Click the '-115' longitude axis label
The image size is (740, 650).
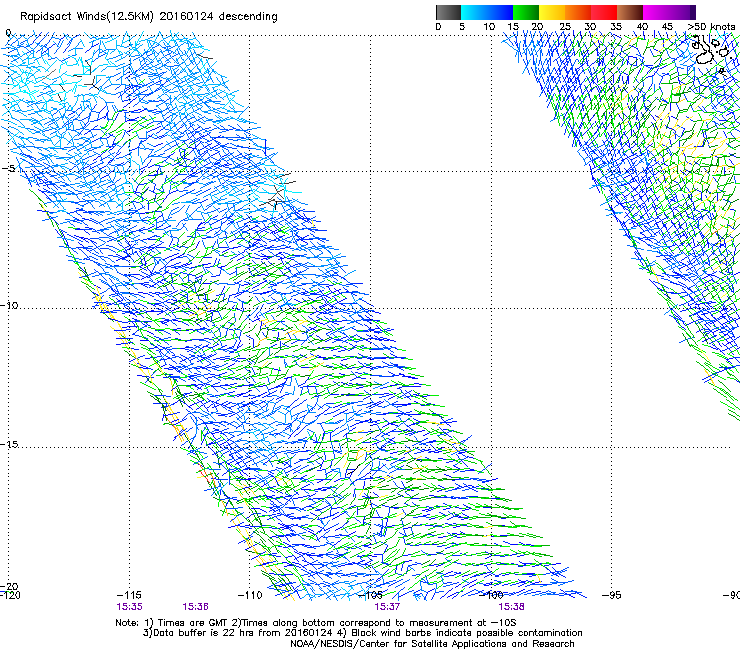129,595
